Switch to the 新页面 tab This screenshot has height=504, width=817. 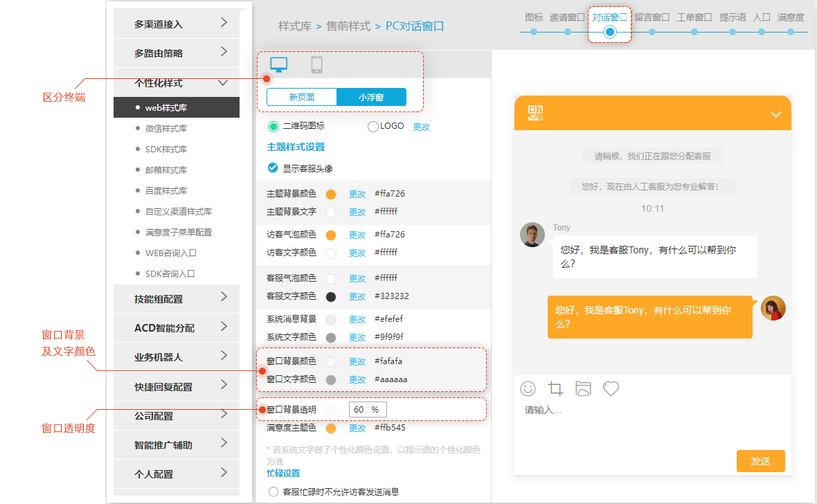tap(302, 98)
